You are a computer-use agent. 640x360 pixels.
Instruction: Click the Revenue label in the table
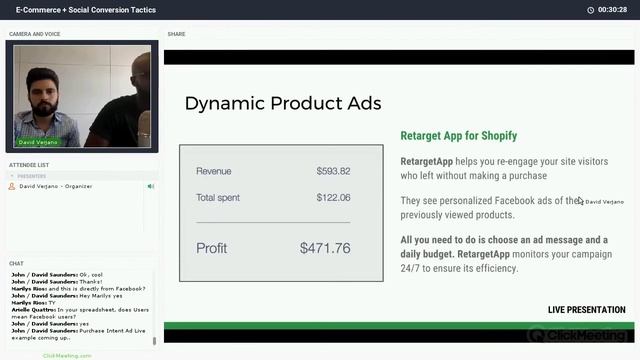213,171
